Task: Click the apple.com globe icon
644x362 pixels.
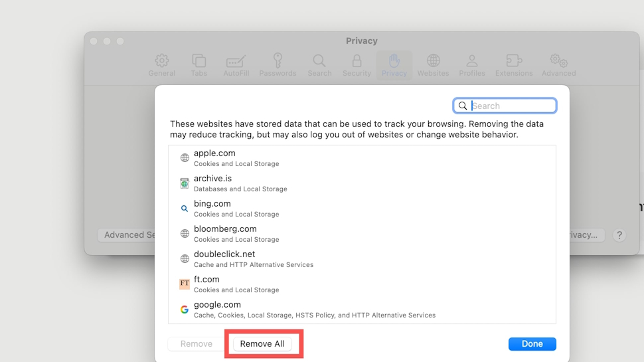Action: [185, 158]
